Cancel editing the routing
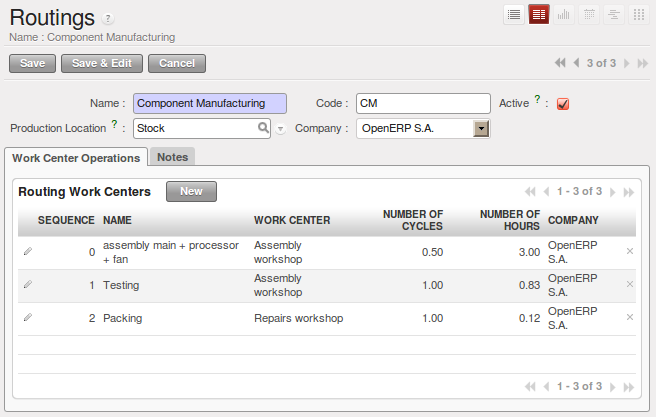 (177, 64)
